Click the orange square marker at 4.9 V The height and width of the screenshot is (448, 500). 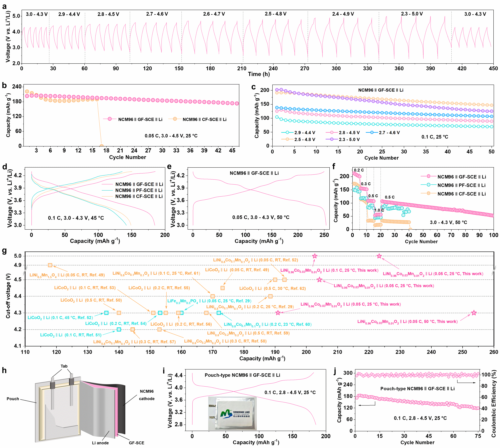click(x=50, y=265)
